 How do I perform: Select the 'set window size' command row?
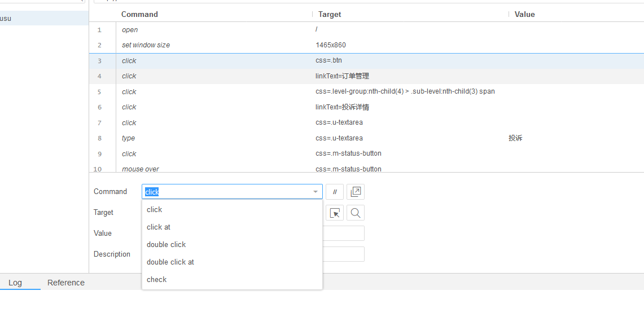click(366, 45)
